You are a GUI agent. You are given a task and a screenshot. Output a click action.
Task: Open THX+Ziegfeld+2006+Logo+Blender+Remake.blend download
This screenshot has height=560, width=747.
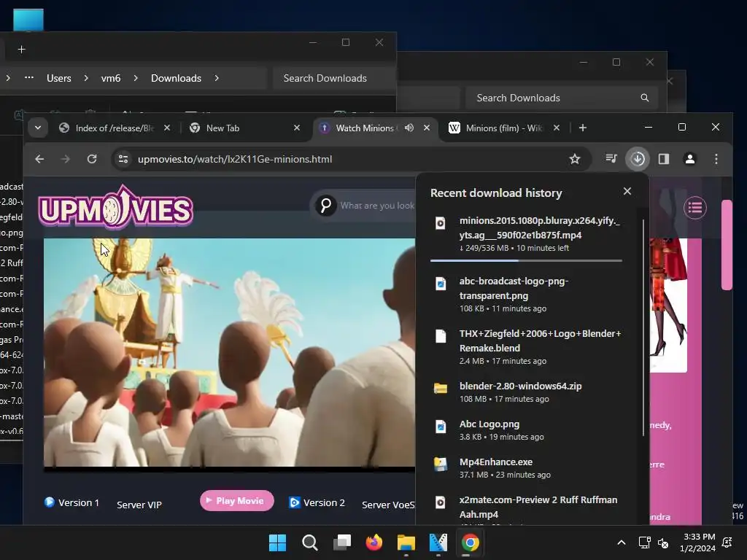[x=527, y=346]
